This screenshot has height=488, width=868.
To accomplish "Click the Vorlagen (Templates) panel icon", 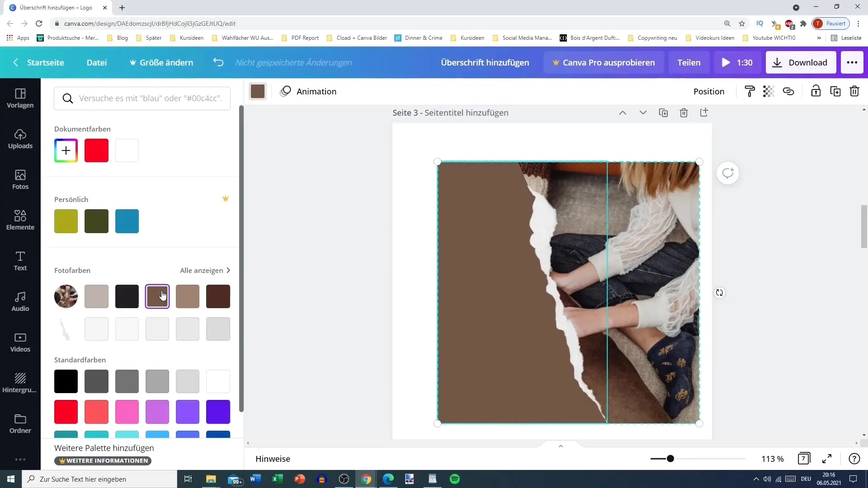I will 20,98.
